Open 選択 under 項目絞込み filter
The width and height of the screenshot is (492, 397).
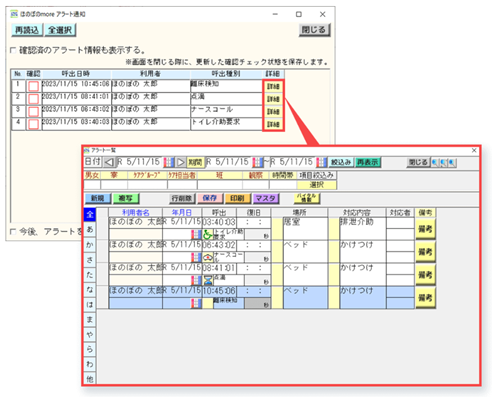click(317, 185)
